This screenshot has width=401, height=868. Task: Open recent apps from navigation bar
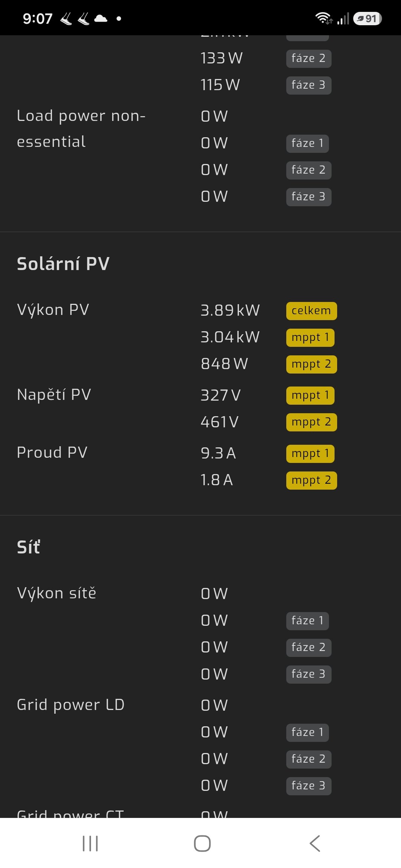point(90,844)
